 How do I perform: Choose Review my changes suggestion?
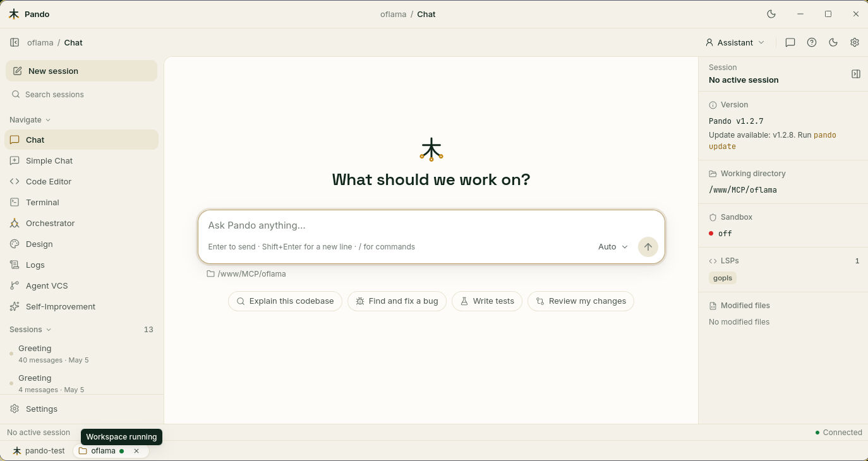[x=581, y=301]
